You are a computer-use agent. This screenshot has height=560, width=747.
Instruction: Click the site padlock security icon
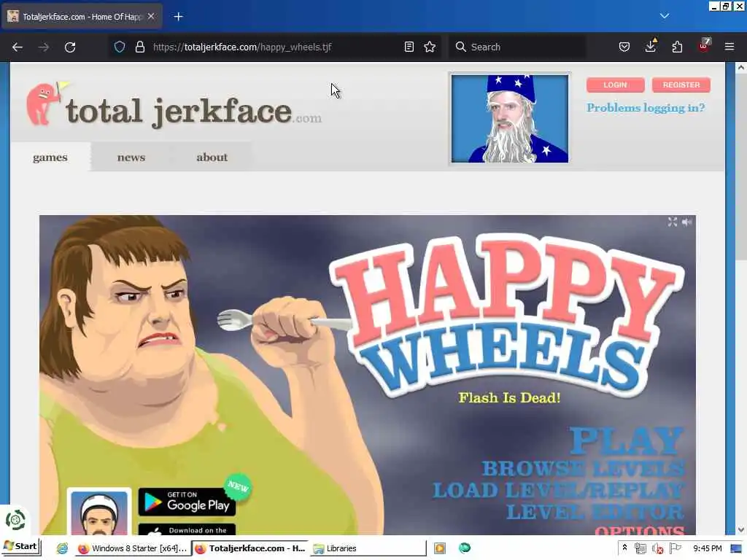[139, 47]
